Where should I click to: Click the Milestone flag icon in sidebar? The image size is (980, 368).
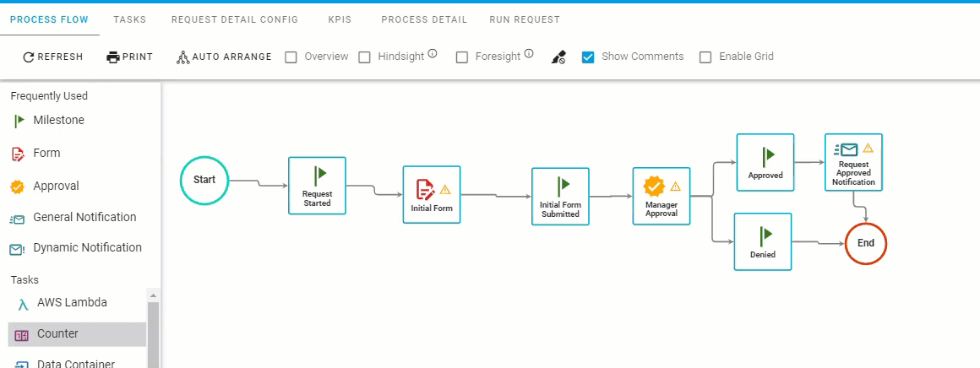click(x=18, y=121)
